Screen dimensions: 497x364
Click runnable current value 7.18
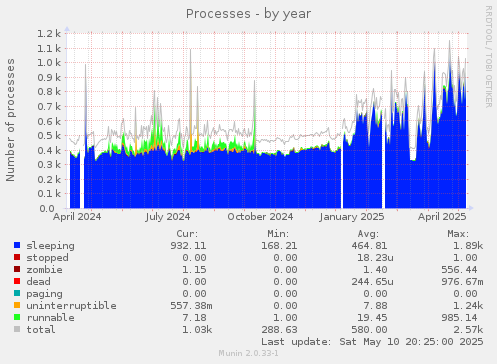(194, 318)
